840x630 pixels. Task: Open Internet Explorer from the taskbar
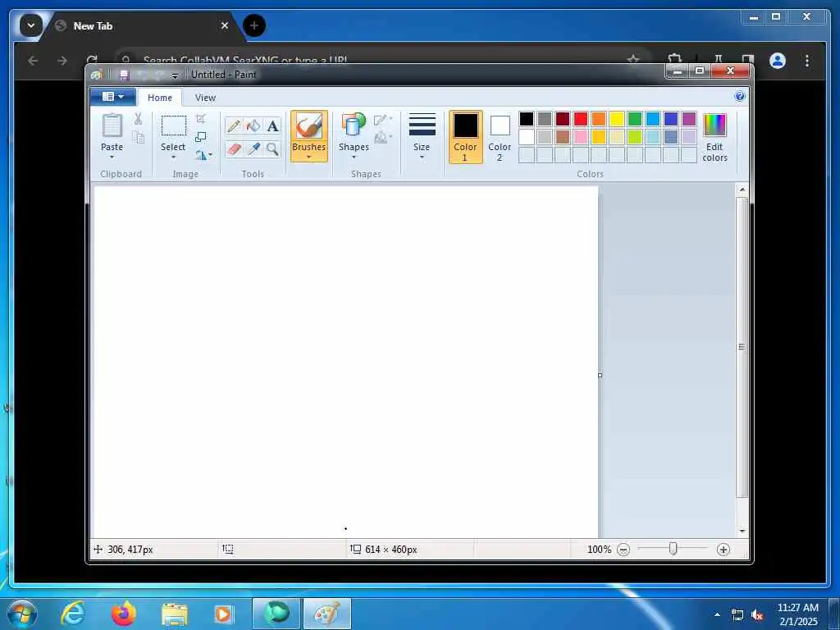coord(73,614)
